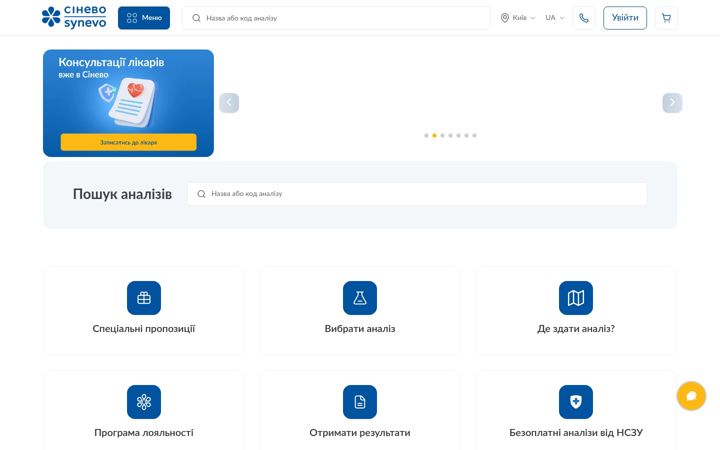Focus the Пошук аналізів search field
The image size is (720, 450).
[x=417, y=194]
